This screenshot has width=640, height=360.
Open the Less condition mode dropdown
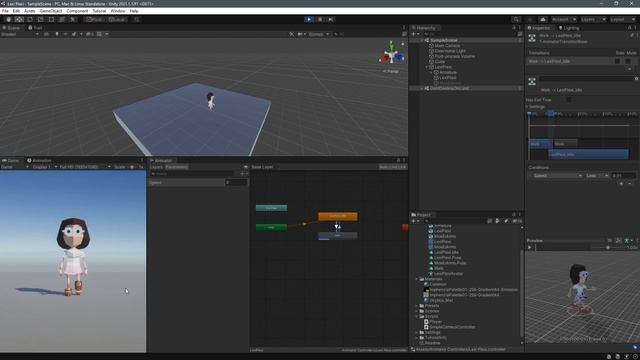(x=597, y=176)
